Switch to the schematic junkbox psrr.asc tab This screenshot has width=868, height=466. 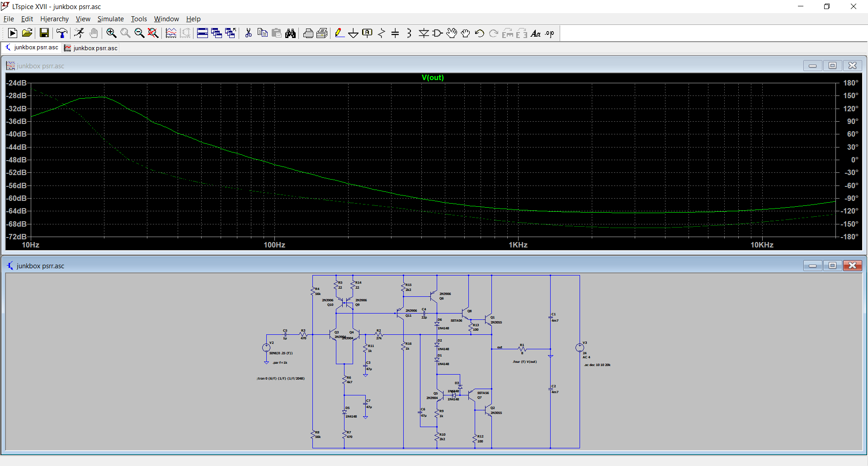click(x=32, y=48)
